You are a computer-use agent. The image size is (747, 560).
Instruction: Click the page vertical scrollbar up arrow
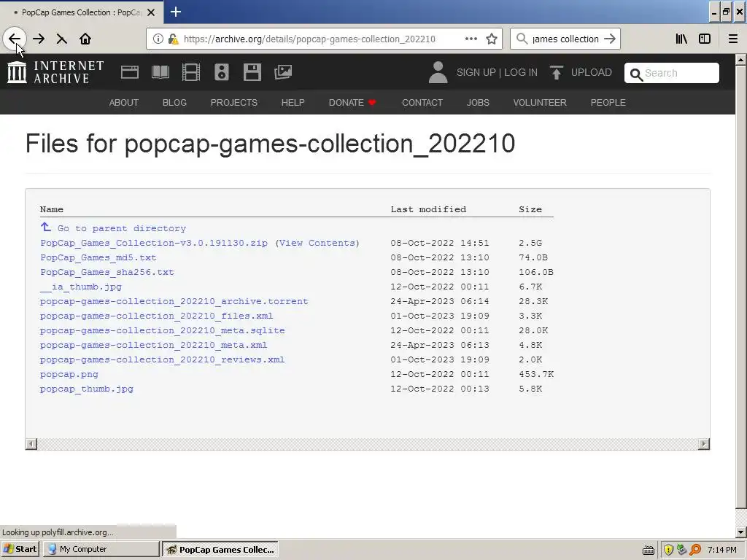[x=741, y=60]
